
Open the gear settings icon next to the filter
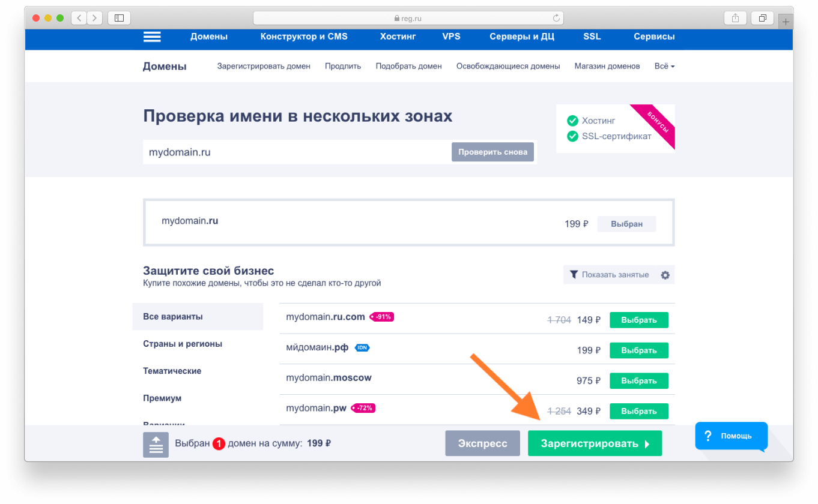(x=665, y=275)
